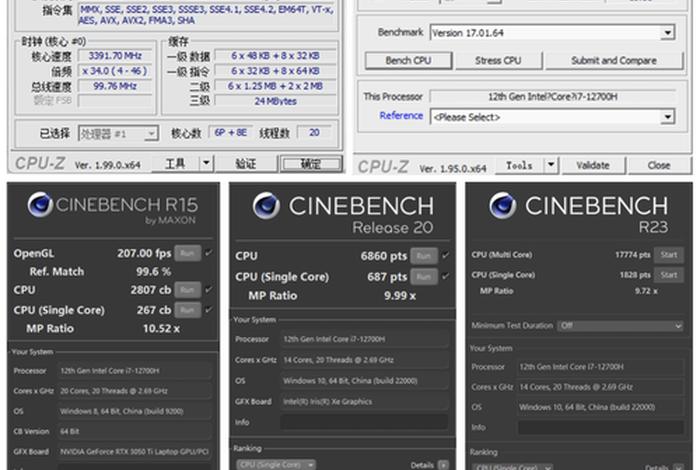
Task: Click Submit and Compare button
Action: [x=614, y=61]
